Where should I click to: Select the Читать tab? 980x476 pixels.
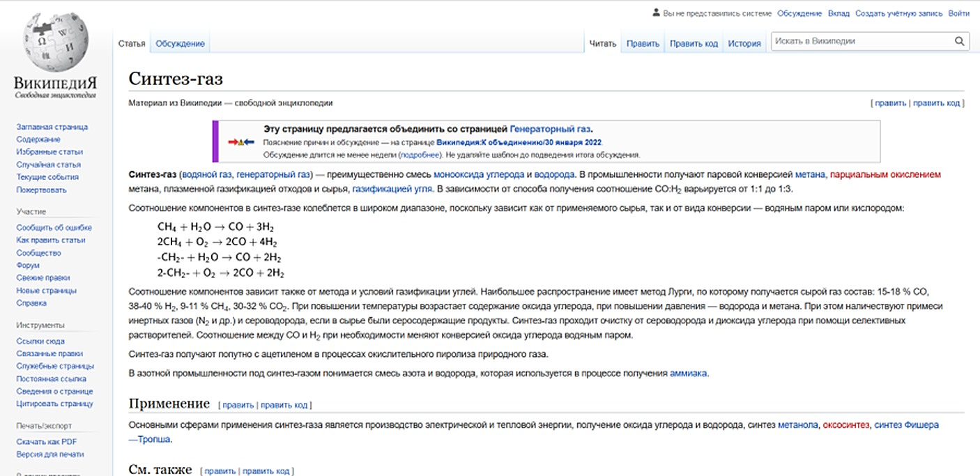click(603, 43)
